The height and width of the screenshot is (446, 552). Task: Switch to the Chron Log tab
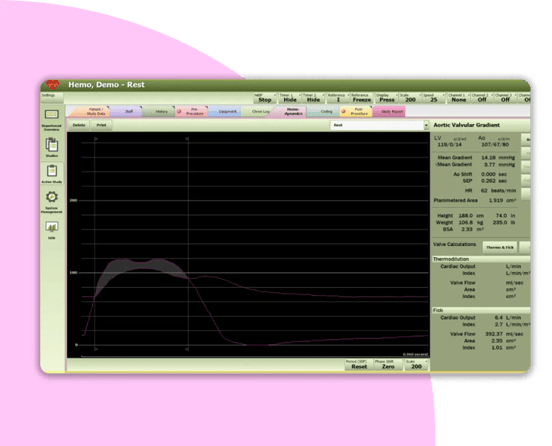tap(259, 112)
